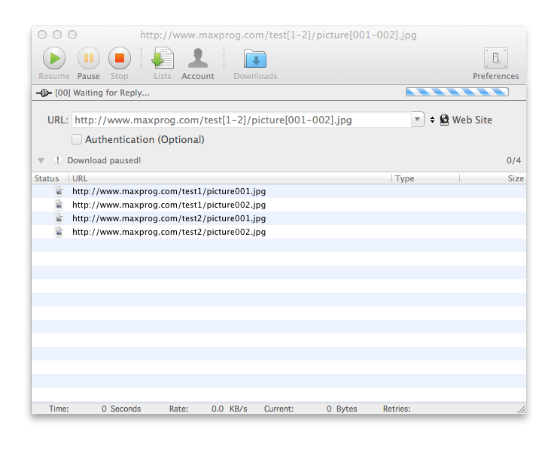The height and width of the screenshot is (462, 560).
Task: Click file icon for test2/picture002.jpg row
Action: pos(59,232)
